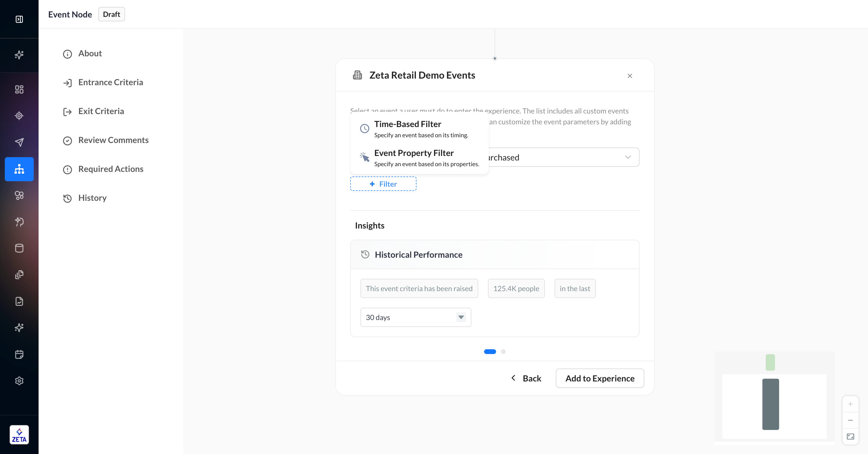Open the 30 days period dropdown

416,317
